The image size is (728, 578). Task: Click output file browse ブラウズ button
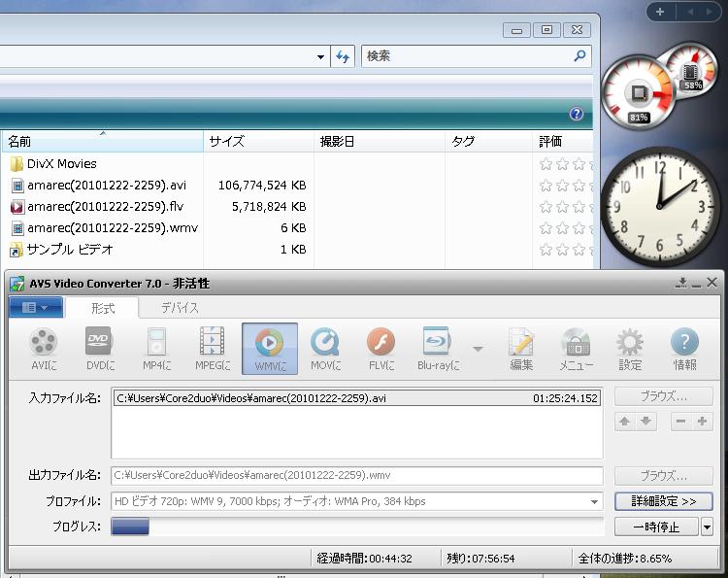coord(664,476)
